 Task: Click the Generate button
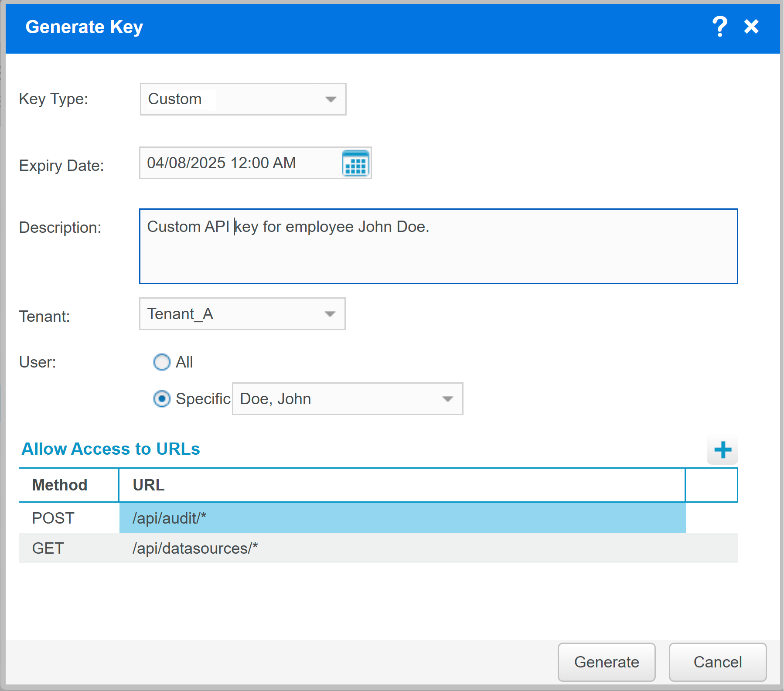(607, 662)
